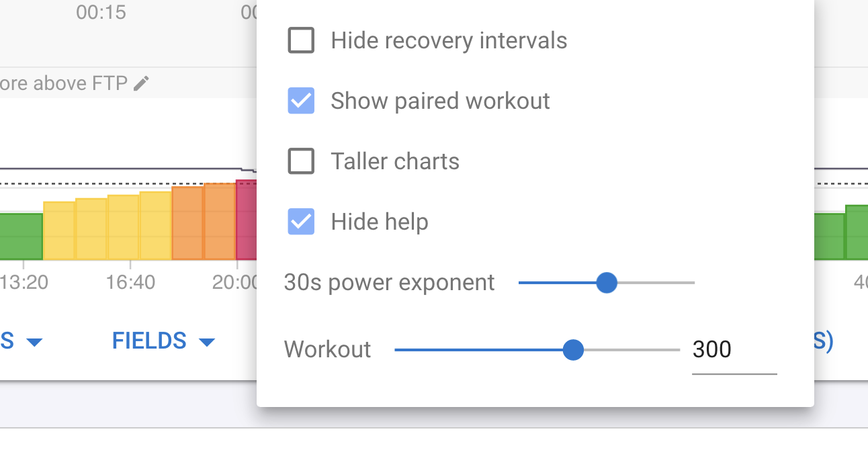The image size is (868, 450).
Task: Expand the dropdown arrow left of FIELDS
Action: click(x=34, y=343)
